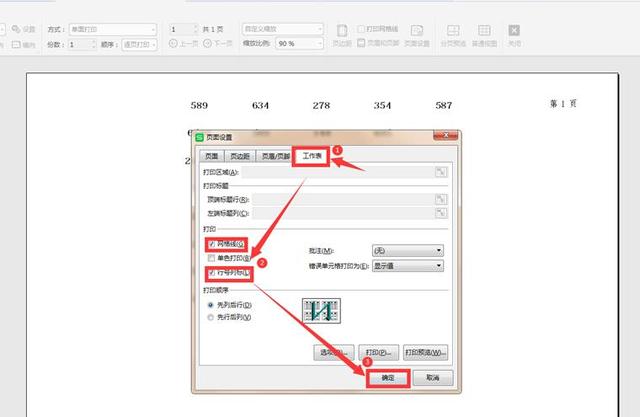Switch to 普通视图 via toolbar icon
Viewport: 640px width, 417px height.
pyautogui.click(x=484, y=35)
